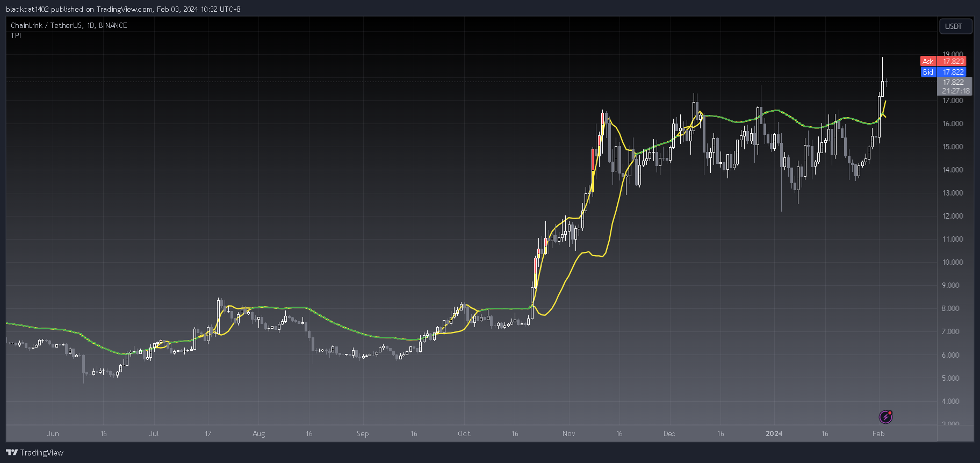
Task: Click the 8.000 price axis label
Action: coord(950,308)
